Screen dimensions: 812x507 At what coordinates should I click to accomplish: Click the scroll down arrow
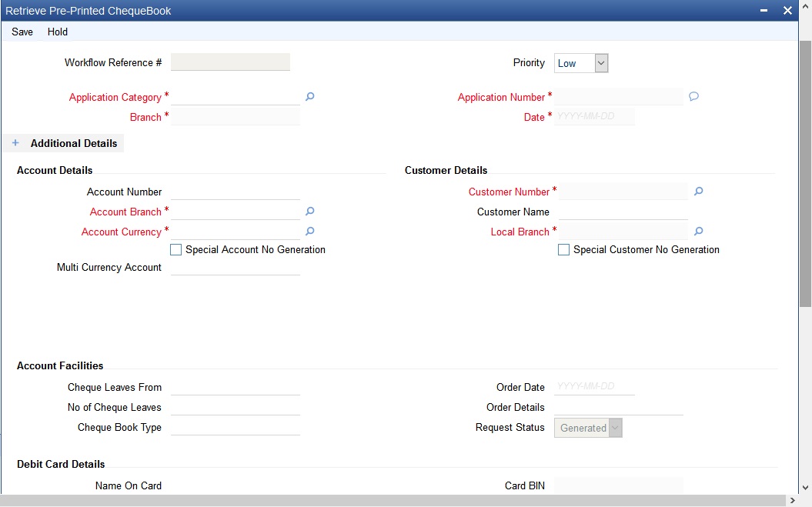[805, 487]
